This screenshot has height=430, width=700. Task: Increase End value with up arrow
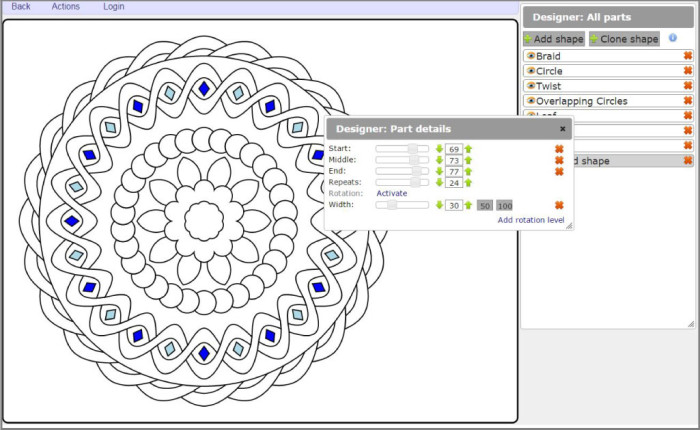468,171
